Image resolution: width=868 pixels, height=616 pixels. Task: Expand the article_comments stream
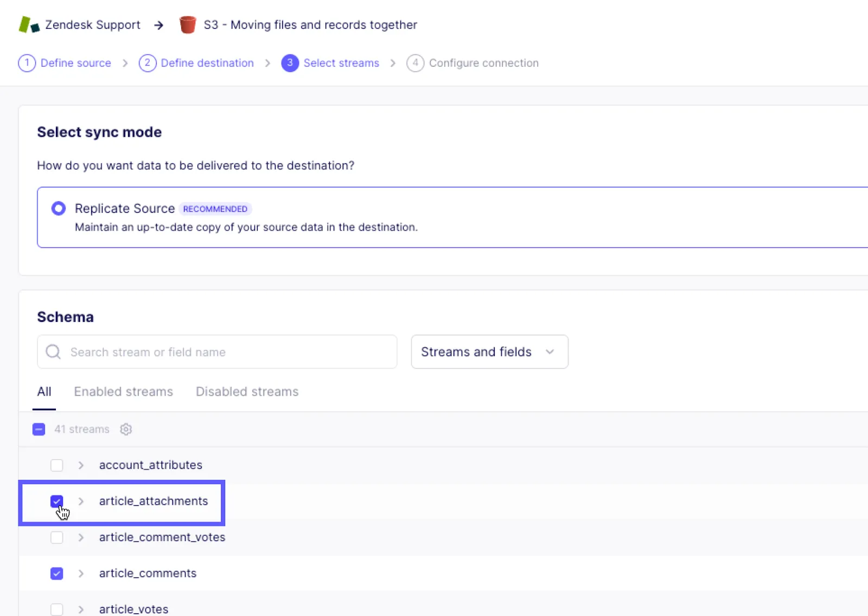click(81, 573)
